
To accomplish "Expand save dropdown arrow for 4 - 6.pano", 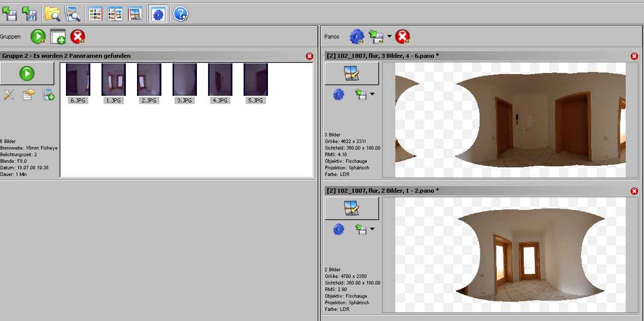I will (x=372, y=94).
